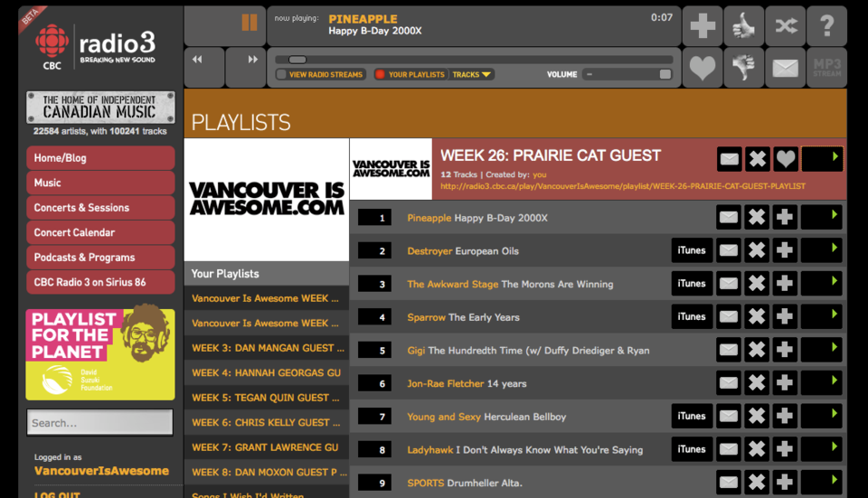Play the Week 26 Prairie Cat playlist
Screen dimensions: 868x498
[x=822, y=159]
